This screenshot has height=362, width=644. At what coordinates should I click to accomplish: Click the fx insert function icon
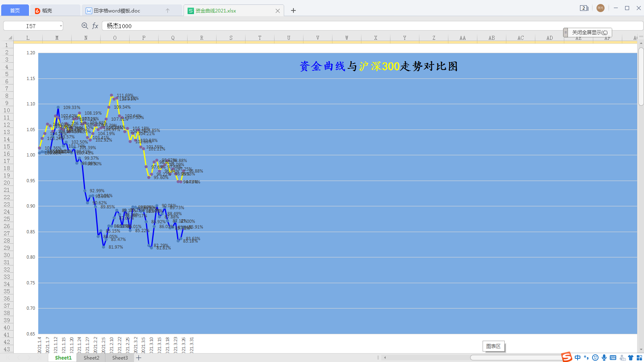tap(95, 26)
